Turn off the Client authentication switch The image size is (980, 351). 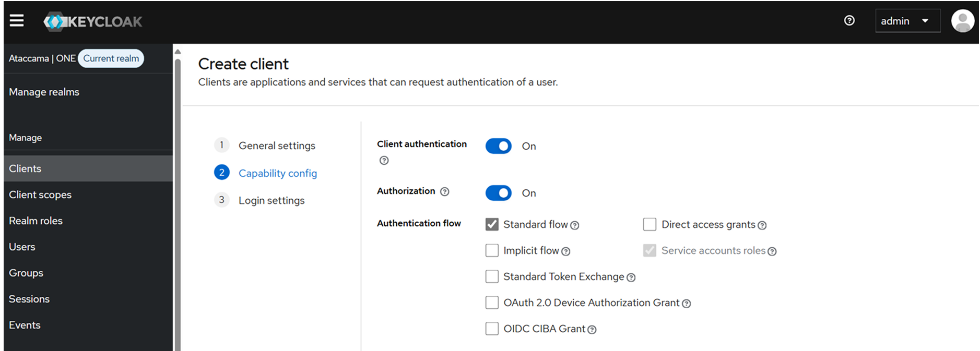click(x=498, y=146)
